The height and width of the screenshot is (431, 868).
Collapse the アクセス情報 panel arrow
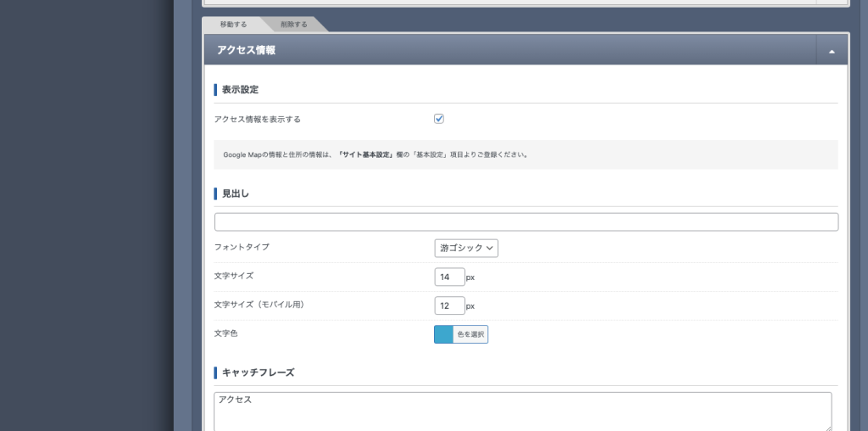(x=832, y=51)
